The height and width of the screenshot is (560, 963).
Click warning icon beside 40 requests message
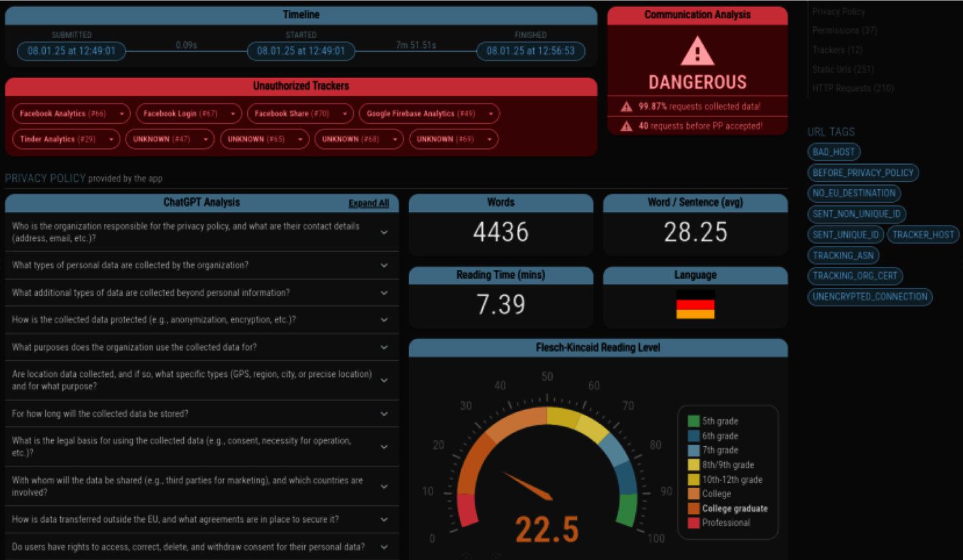[x=626, y=126]
